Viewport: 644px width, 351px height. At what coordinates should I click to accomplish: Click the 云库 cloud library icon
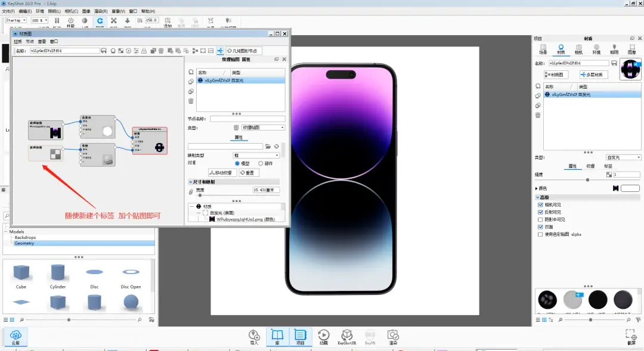pyautogui.click(x=16, y=336)
